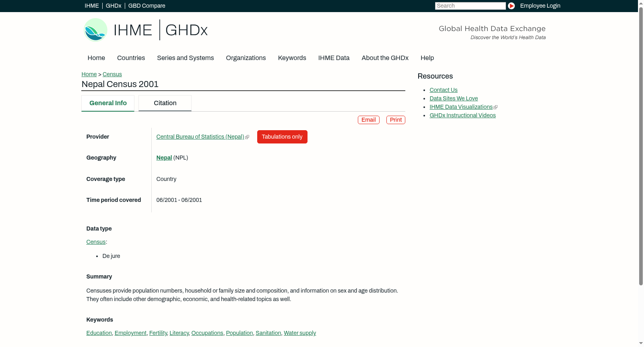Open IHME link in top bar
Viewport: 644px width, 347px height.
pos(92,6)
